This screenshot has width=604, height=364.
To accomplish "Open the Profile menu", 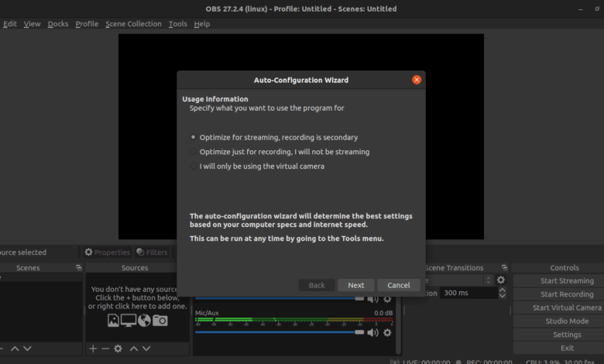I will tap(87, 24).
